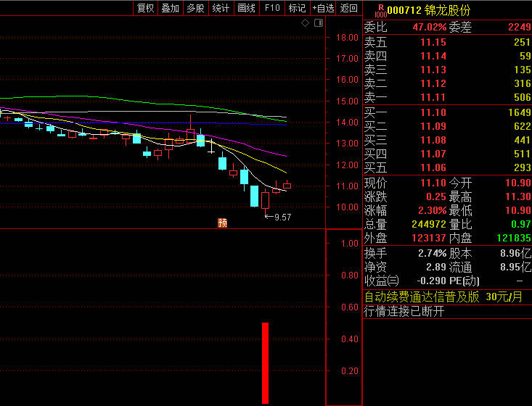Viewport: 532px width, 406px height.
Task: Click the 流通 value 8.95亿
Action: click(516, 267)
